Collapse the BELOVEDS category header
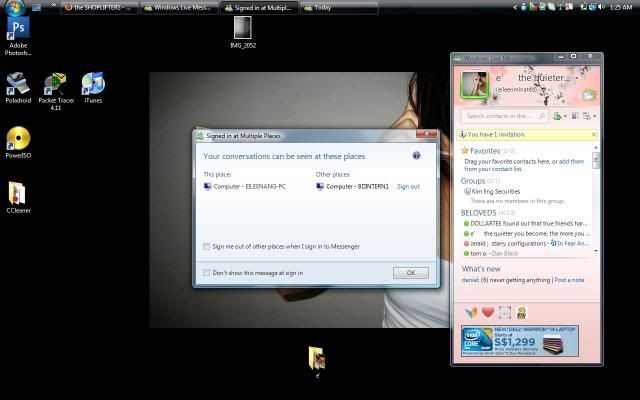 pyautogui.click(x=478, y=213)
